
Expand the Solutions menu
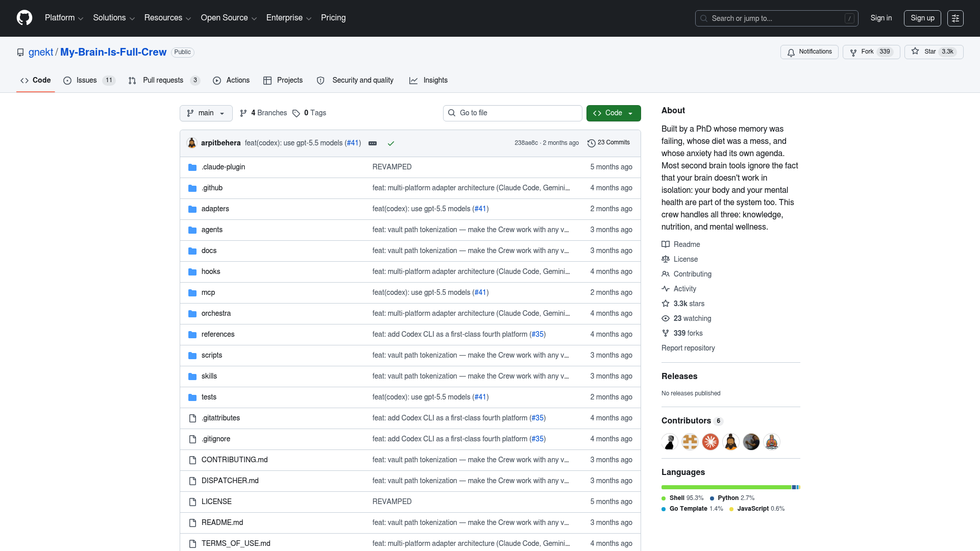tap(114, 18)
